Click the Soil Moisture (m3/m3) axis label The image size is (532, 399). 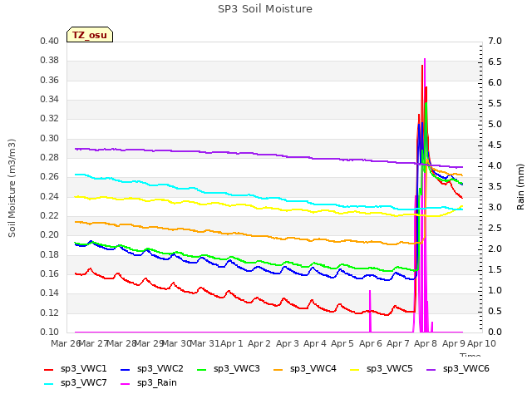(12, 188)
